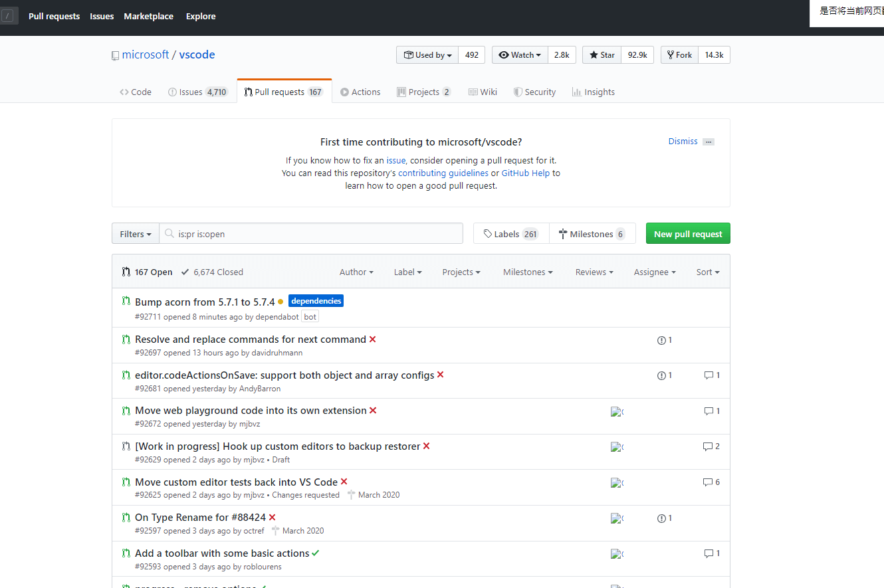Screen dimensions: 884x588
Task: Click linked issue icon on On Type Rename row
Action: [x=661, y=518]
